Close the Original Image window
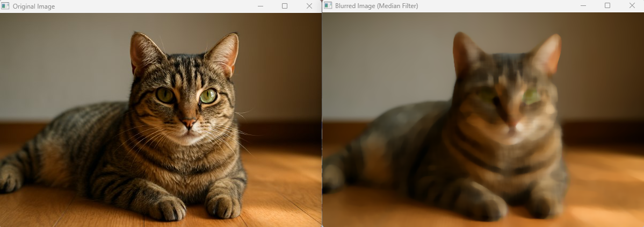 [309, 6]
